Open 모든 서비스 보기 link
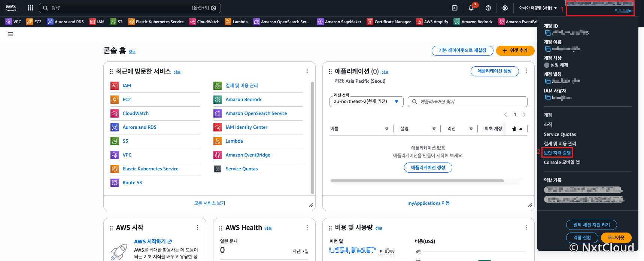This screenshot has height=261, width=644. pyautogui.click(x=209, y=203)
